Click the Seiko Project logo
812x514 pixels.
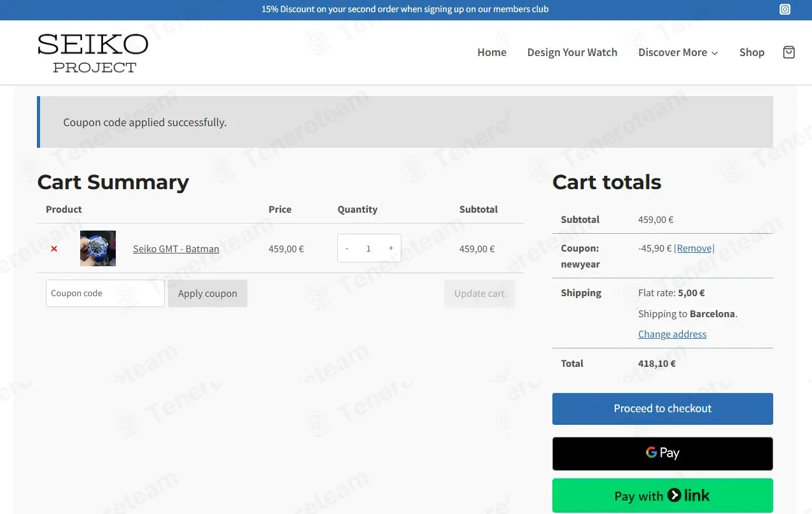(93, 53)
